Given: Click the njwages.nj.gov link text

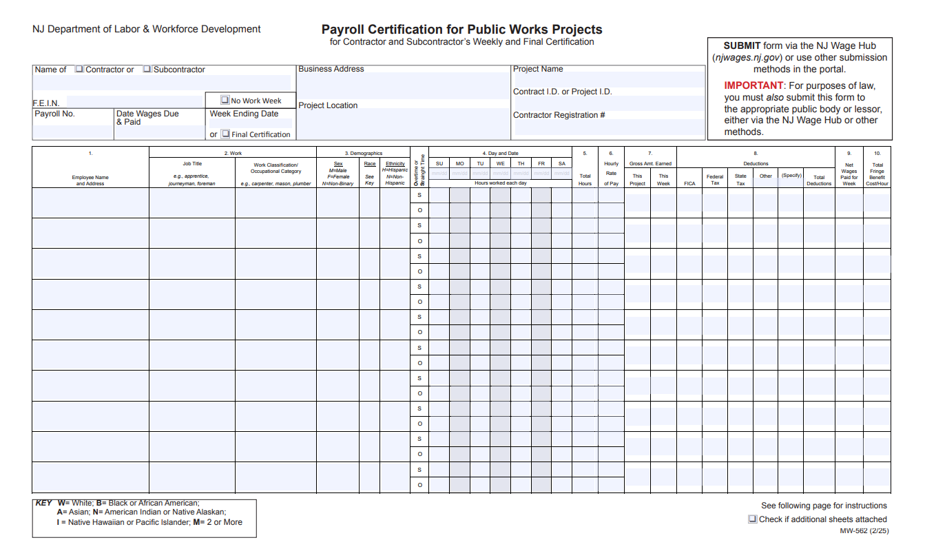Looking at the screenshot, I should click(x=747, y=58).
